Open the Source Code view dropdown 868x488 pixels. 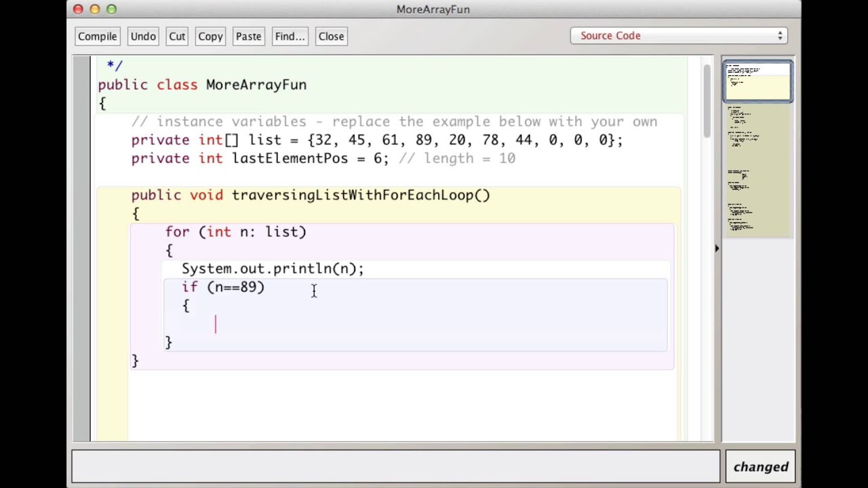tap(679, 36)
